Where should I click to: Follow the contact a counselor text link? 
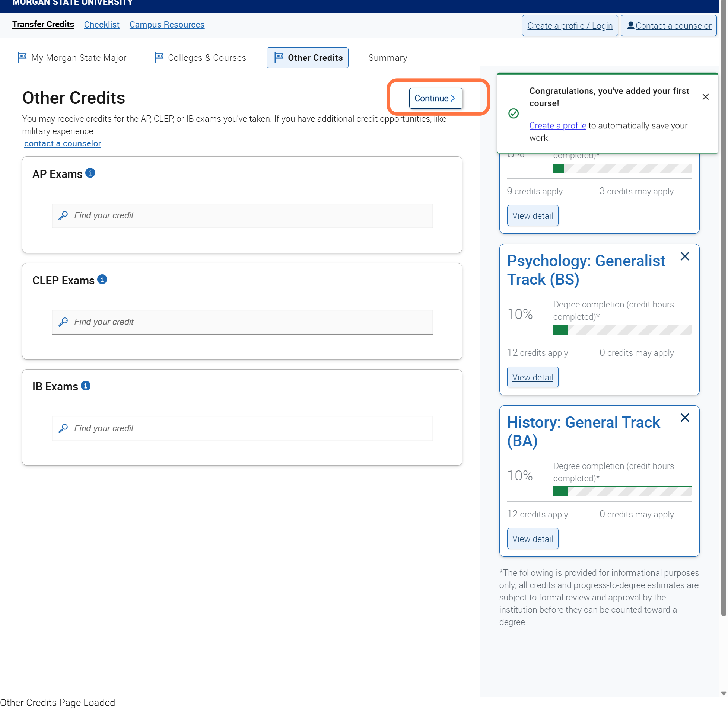click(x=63, y=143)
